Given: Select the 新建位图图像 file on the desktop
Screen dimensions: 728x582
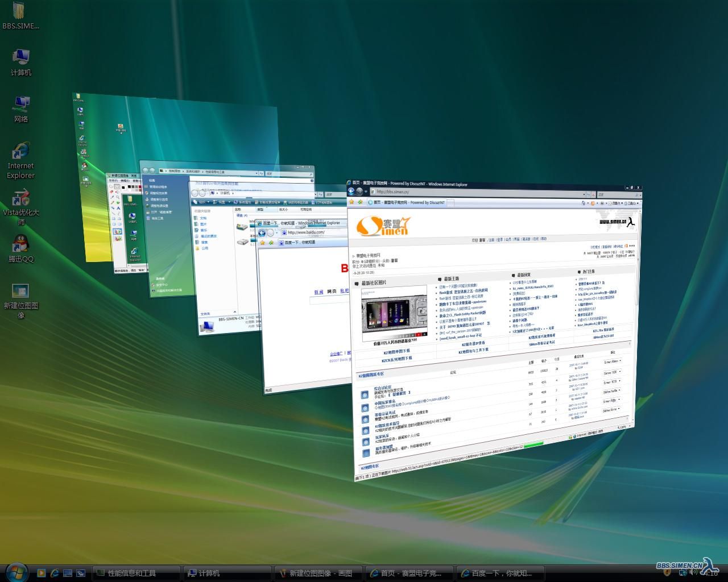Looking at the screenshot, I should click(x=21, y=301).
